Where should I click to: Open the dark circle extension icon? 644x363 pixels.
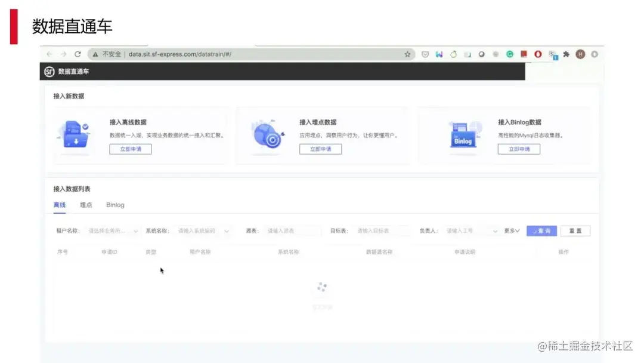pyautogui.click(x=481, y=54)
